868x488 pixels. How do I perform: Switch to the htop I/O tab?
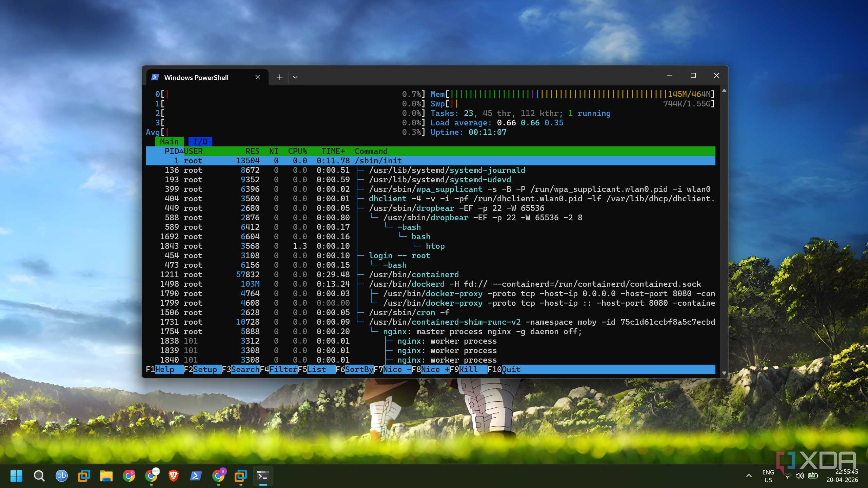(200, 142)
